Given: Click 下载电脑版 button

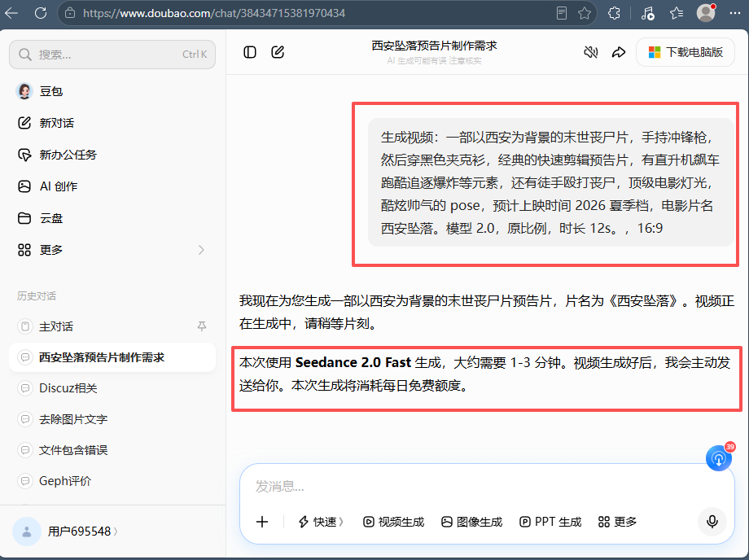Looking at the screenshot, I should click(x=685, y=52).
